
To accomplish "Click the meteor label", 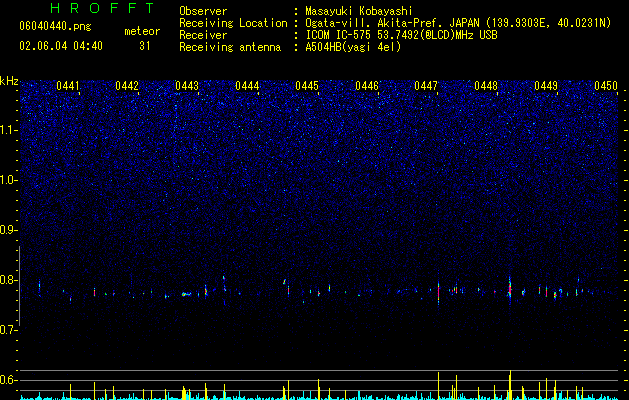I will click(142, 31).
